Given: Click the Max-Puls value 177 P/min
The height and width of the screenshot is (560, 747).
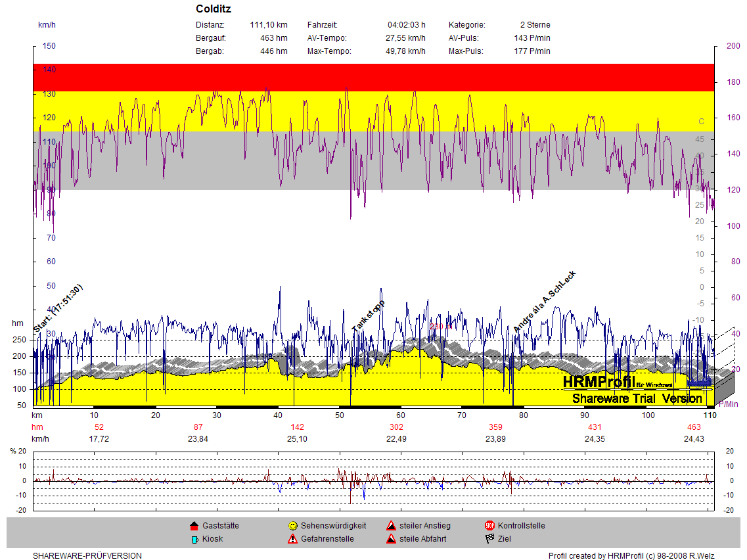Looking at the screenshot, I should 532,51.
